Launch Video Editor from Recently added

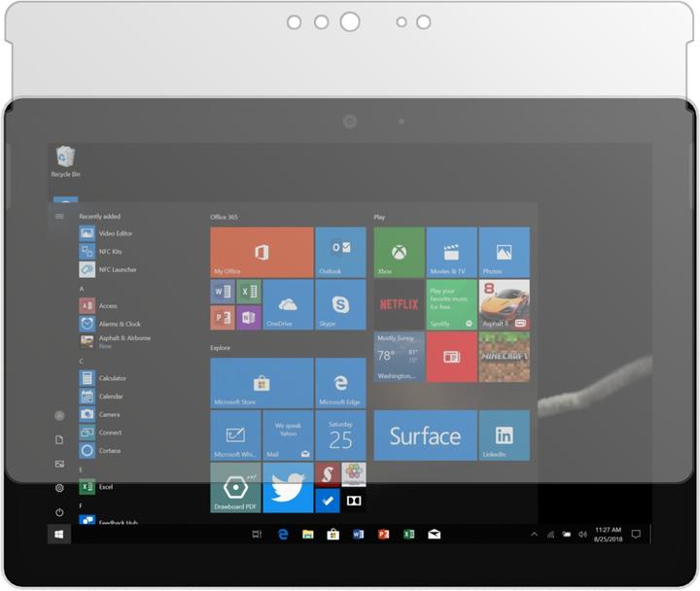point(106,233)
